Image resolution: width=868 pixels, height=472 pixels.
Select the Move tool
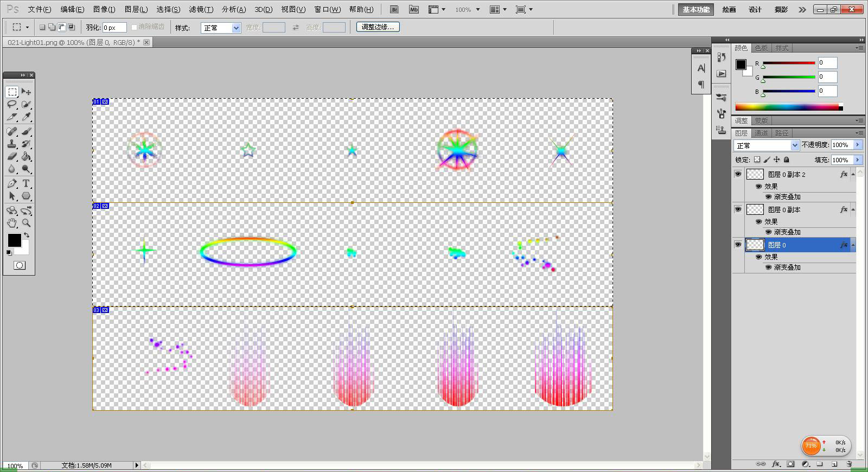(x=26, y=92)
